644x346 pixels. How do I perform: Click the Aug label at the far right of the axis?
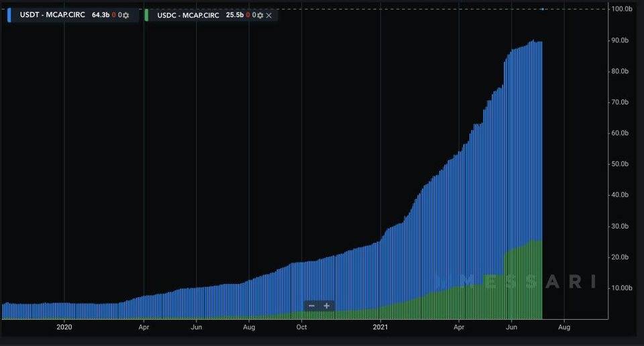[564, 327]
